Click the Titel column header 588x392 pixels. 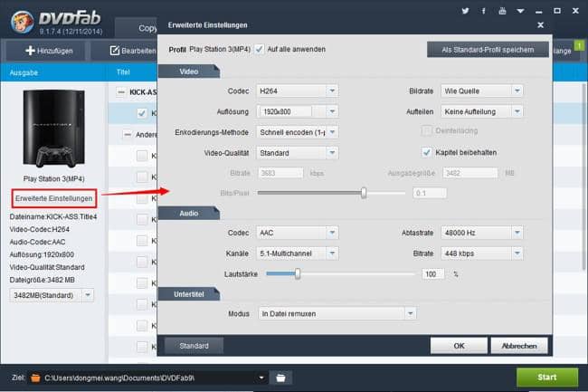[123, 72]
